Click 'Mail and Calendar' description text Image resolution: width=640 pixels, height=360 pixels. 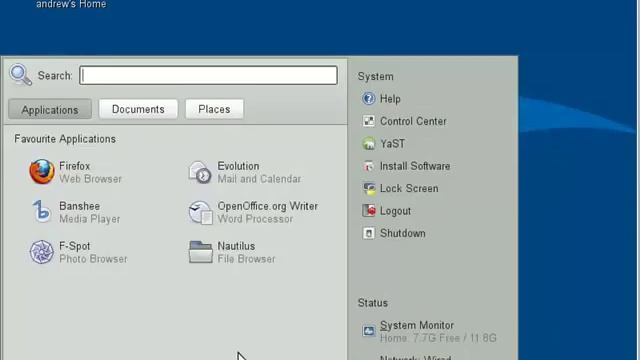point(259,179)
